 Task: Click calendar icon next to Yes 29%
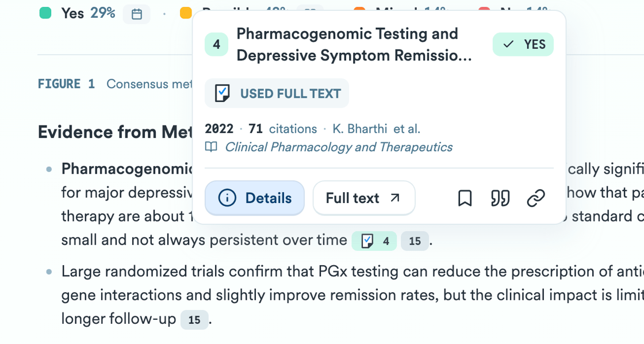[137, 14]
